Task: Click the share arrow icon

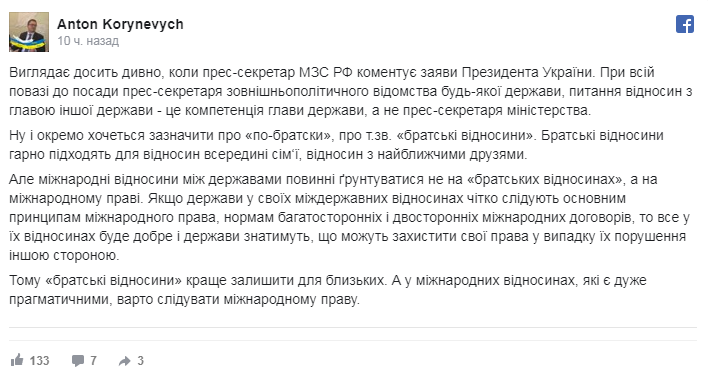Action: [x=124, y=360]
